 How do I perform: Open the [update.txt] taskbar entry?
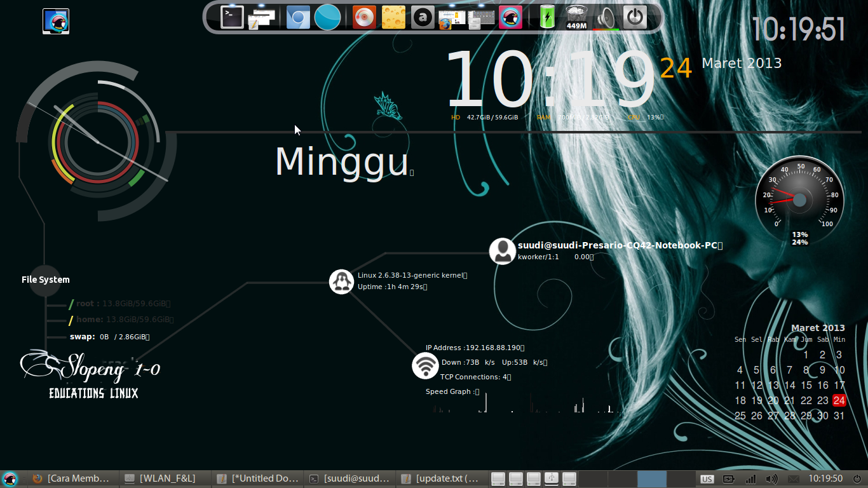442,478
